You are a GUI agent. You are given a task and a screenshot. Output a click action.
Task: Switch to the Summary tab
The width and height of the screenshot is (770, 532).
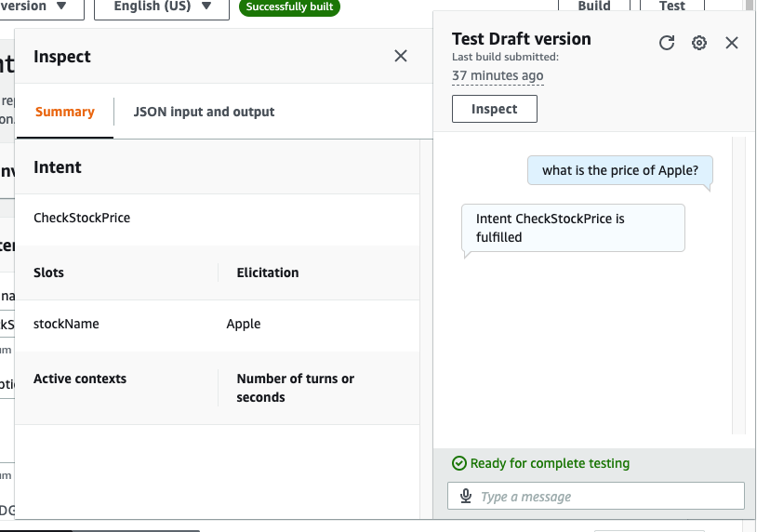(x=65, y=112)
